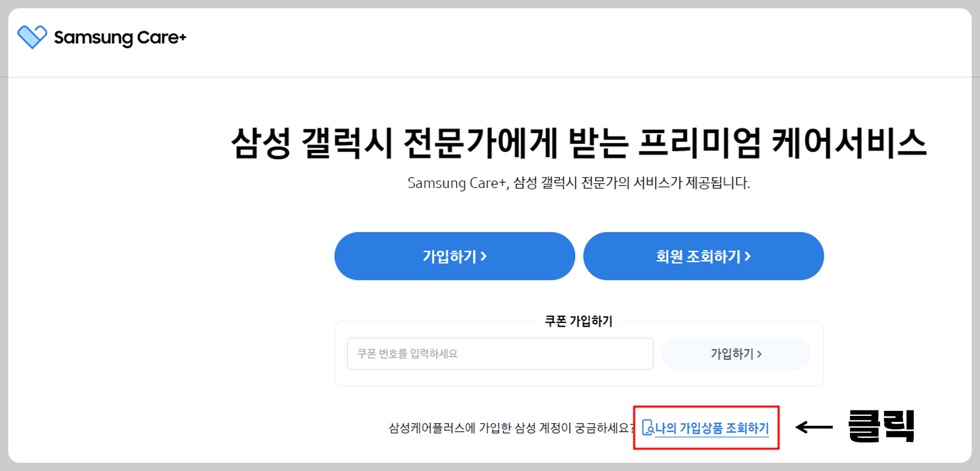Focus the 쿠폰 번호를 입력하세요 input field

[x=500, y=354]
